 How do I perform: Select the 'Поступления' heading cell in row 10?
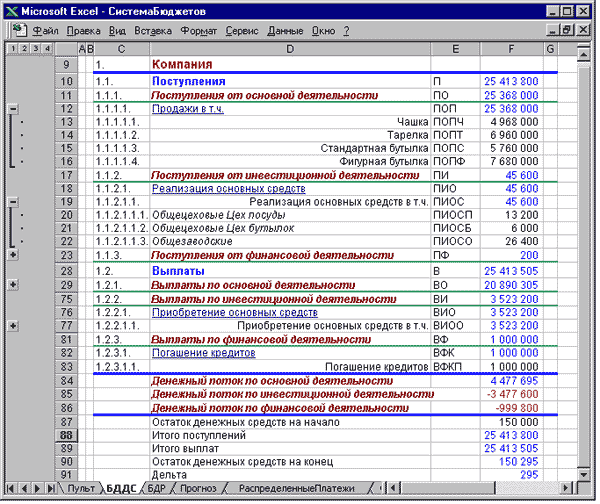click(290, 81)
